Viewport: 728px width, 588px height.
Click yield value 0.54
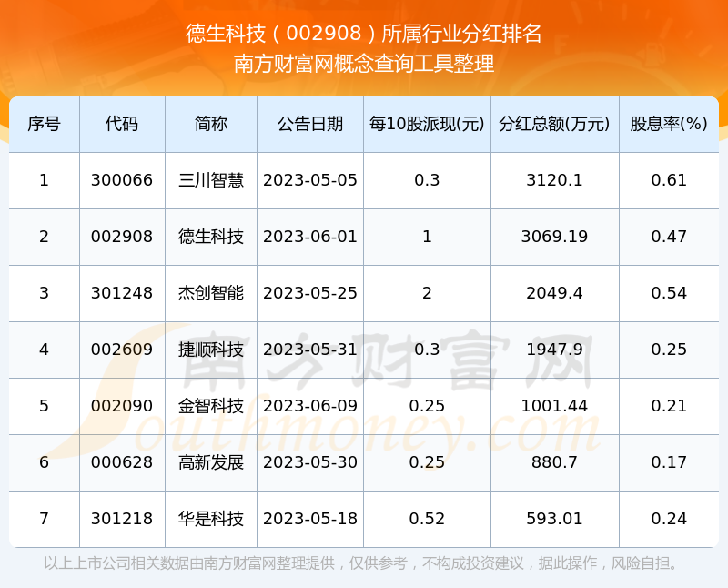click(669, 293)
